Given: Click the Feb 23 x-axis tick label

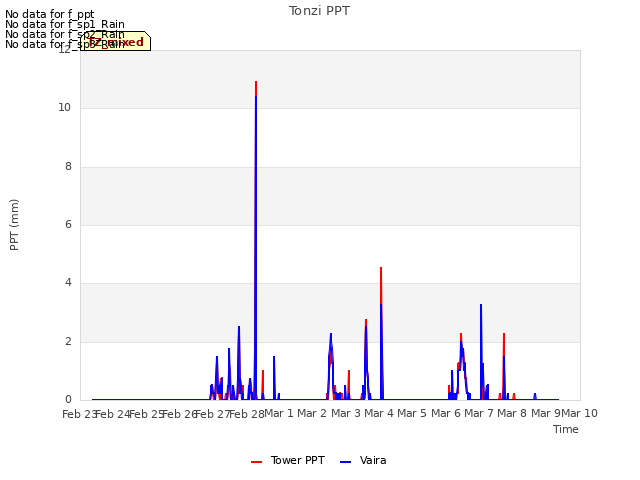Looking at the screenshot, I should pos(79,414).
